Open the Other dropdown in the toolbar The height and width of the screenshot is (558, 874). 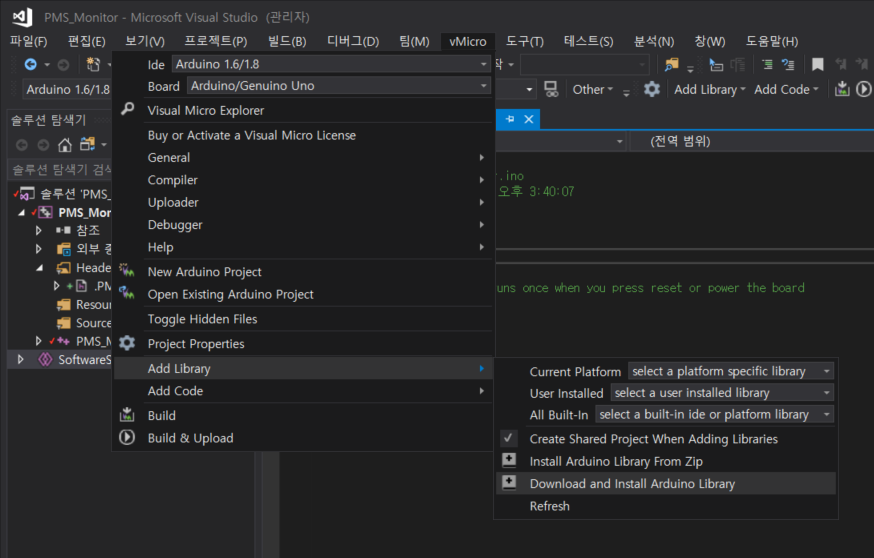[x=593, y=89]
